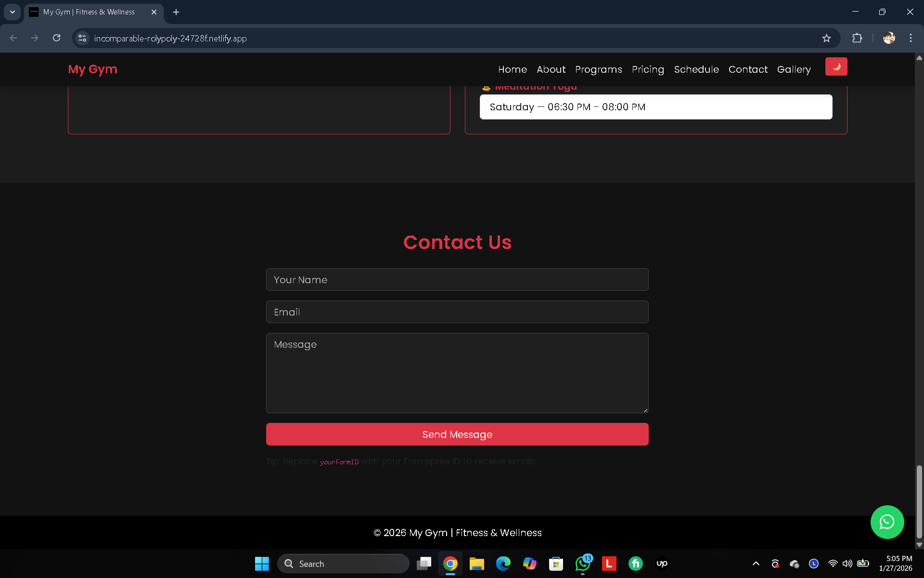The height and width of the screenshot is (578, 924).
Task: Click inside the Message text area
Action: point(457,373)
